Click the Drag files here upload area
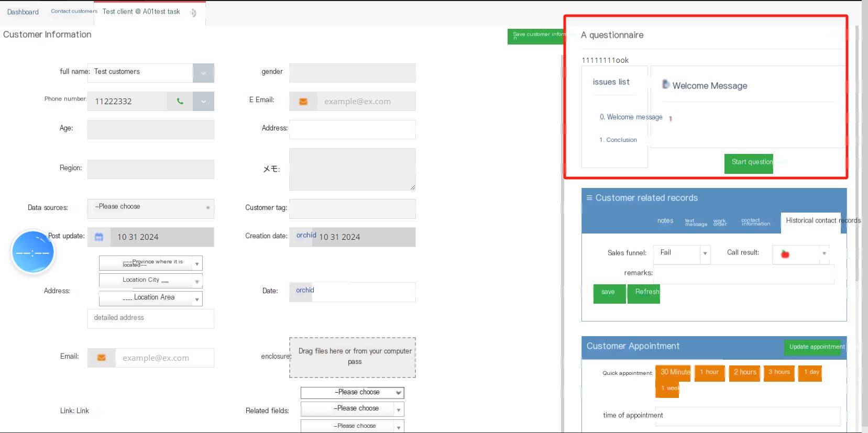This screenshot has height=433, width=868. tap(353, 358)
